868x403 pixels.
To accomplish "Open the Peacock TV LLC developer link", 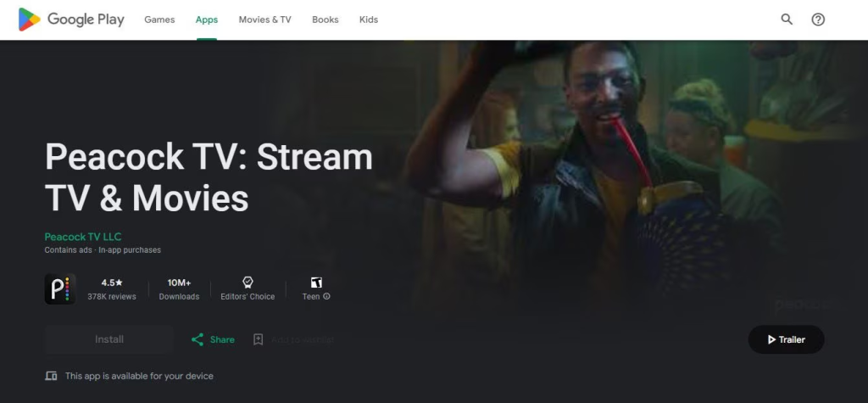I will point(83,237).
